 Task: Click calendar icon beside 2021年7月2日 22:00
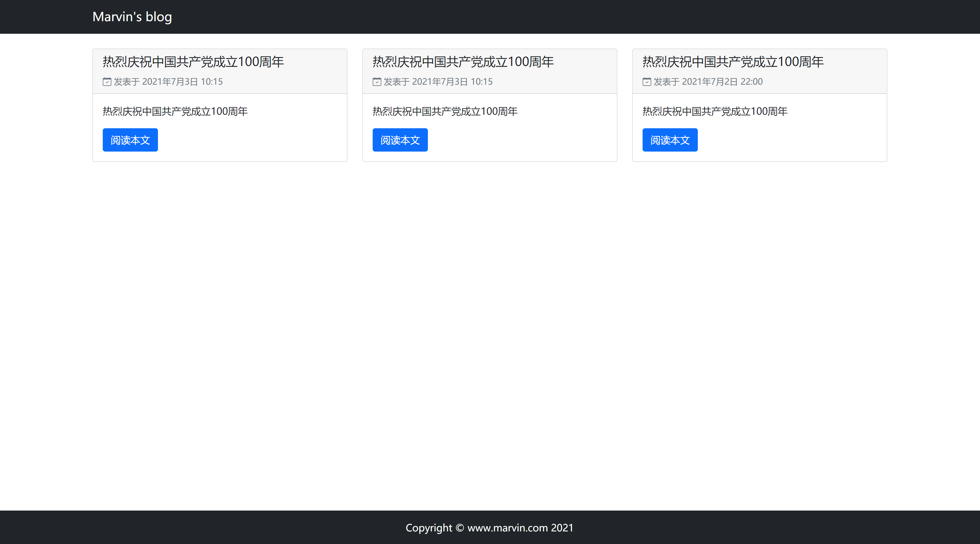coord(647,82)
